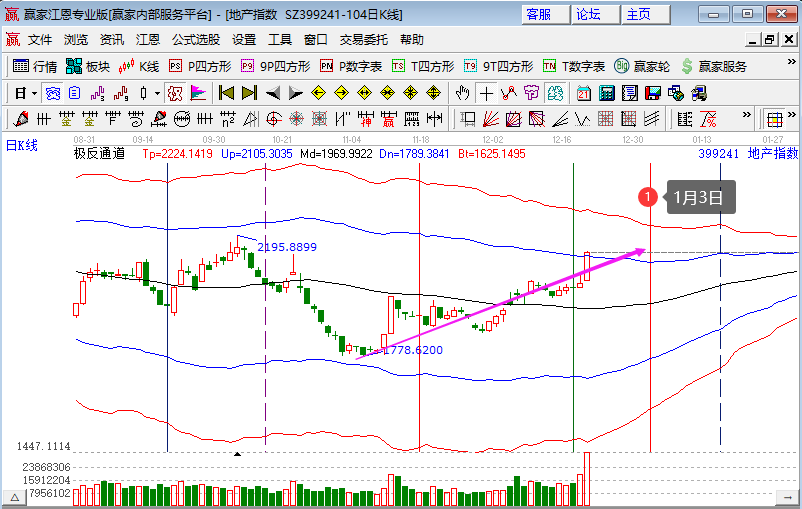Select the red-tipped pen drawing tool

point(20,119)
